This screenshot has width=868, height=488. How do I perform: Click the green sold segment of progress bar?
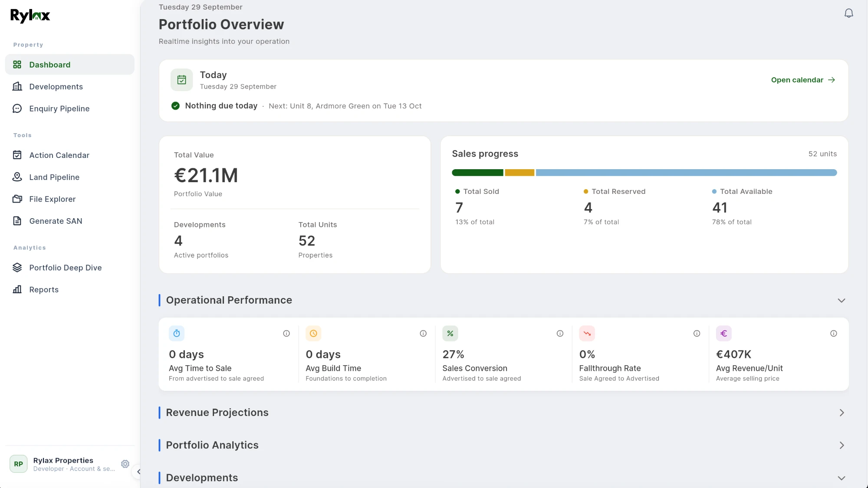tap(477, 173)
